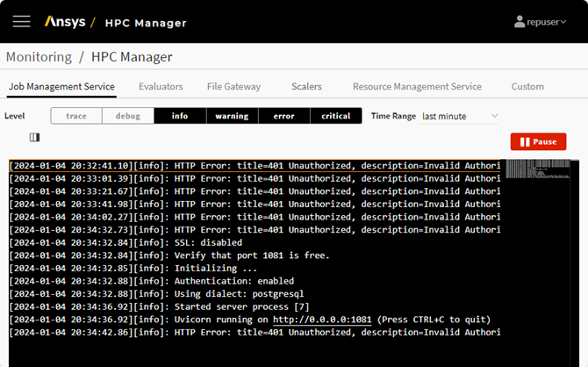Click the repuser profile icon
Viewport: 588px width, 367px height.
(x=520, y=22)
